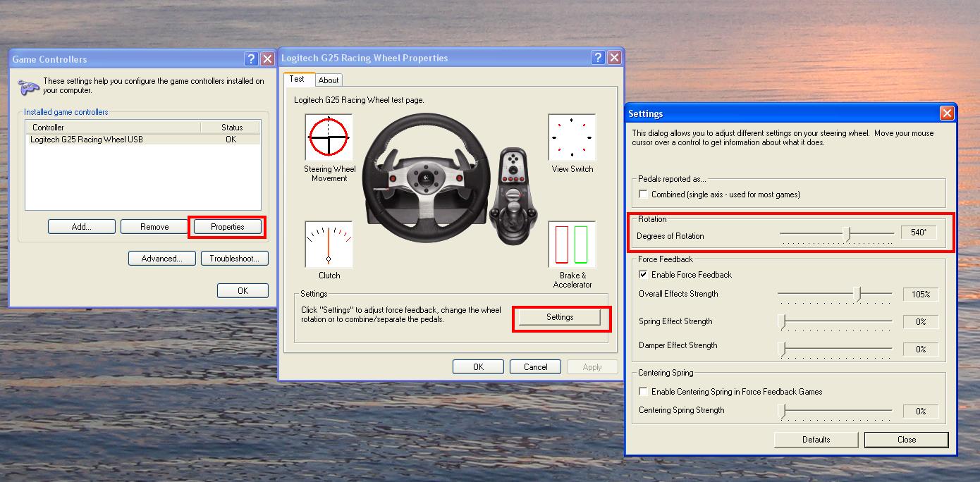Toggle the Combined pedals checkbox
This screenshot has height=482, width=980.
point(643,194)
